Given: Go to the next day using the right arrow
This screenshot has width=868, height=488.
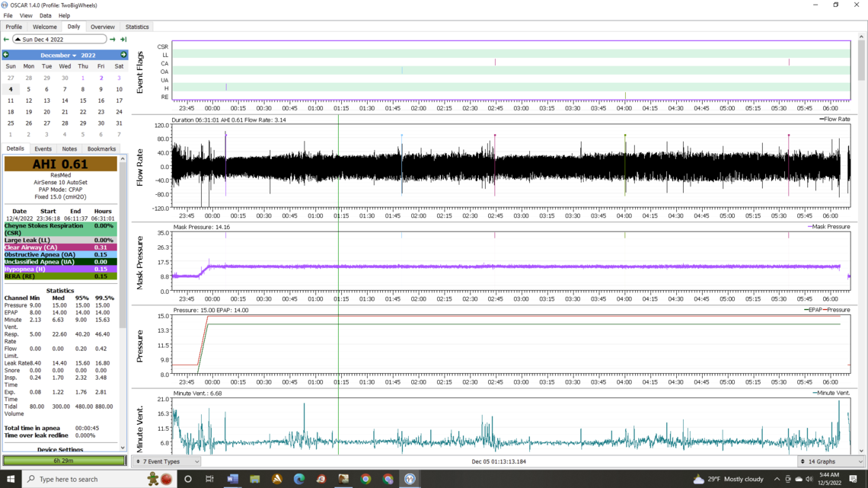Looking at the screenshot, I should tap(113, 40).
